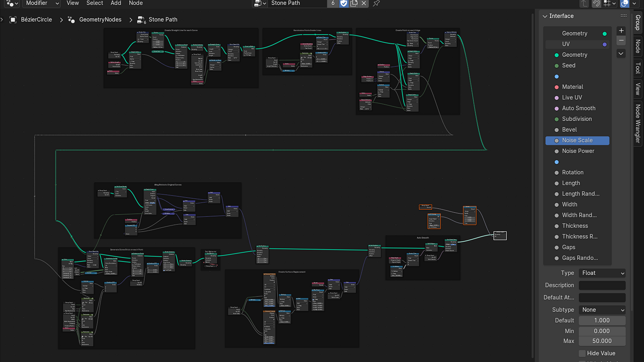The width and height of the screenshot is (644, 362).
Task: Click the GeometryNodes modifier icon in breadcrumbs
Action: click(72, 20)
